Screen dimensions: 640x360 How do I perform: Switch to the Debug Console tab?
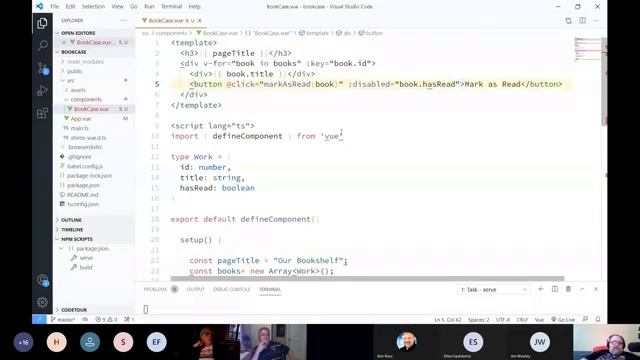[x=231, y=289]
